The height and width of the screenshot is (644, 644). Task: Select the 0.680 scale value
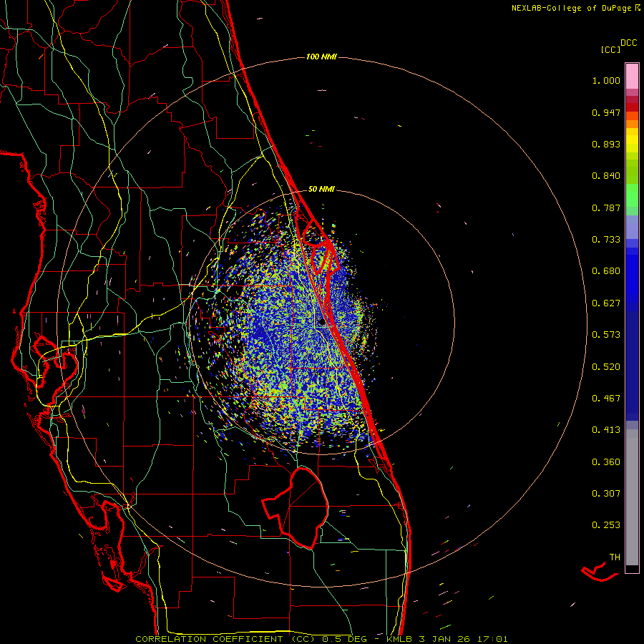point(606,271)
